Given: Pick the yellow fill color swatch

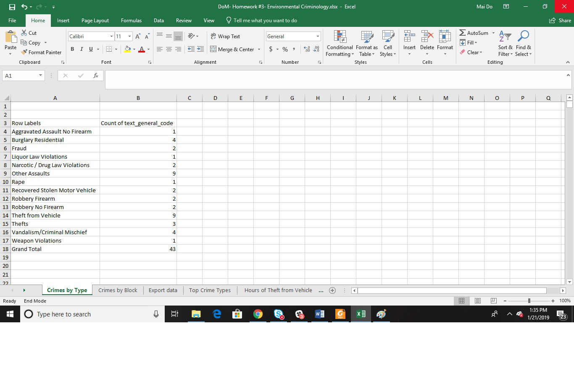Looking at the screenshot, I should 127,49.
